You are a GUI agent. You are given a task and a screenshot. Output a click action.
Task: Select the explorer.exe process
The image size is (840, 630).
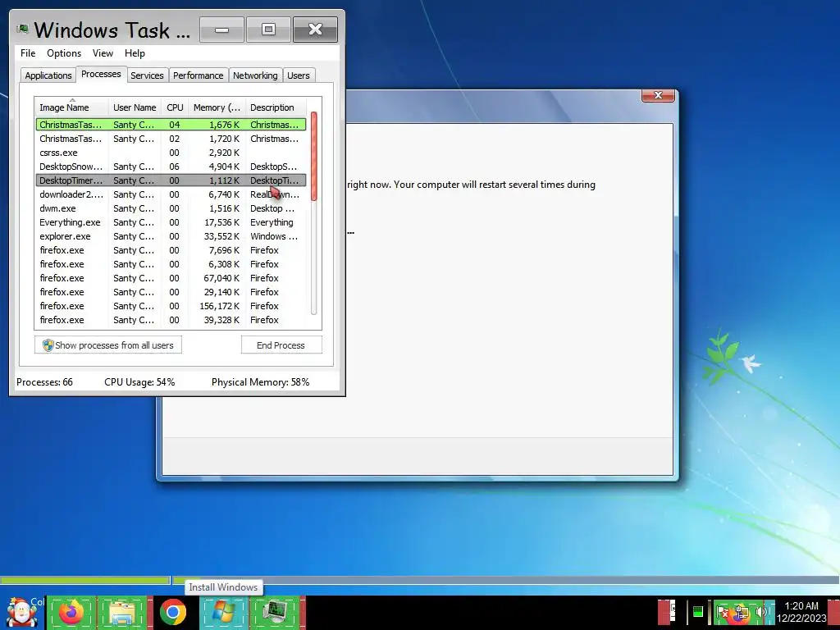tap(171, 235)
